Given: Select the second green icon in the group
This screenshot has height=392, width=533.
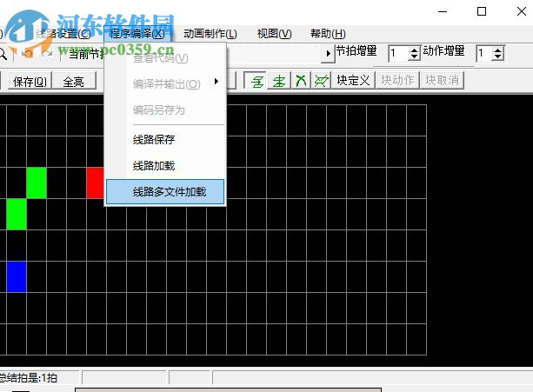Looking at the screenshot, I should 279,81.
